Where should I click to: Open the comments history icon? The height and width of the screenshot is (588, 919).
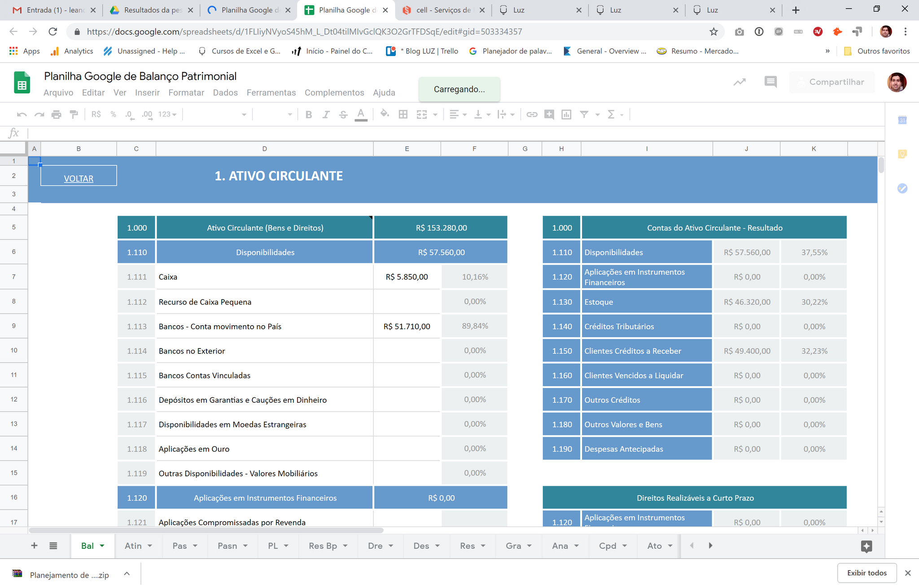(x=770, y=82)
